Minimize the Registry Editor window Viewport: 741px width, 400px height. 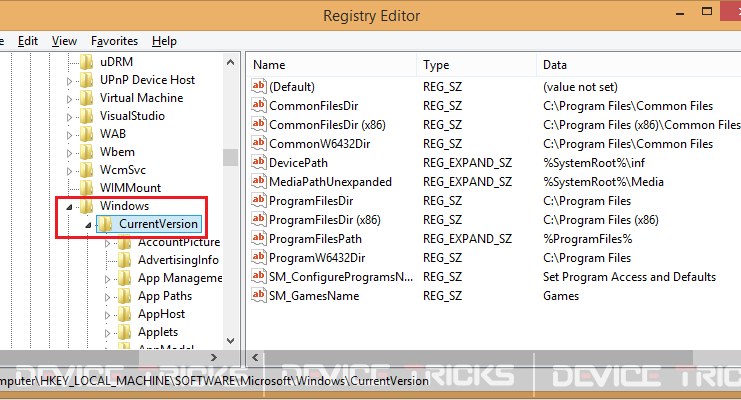680,13
